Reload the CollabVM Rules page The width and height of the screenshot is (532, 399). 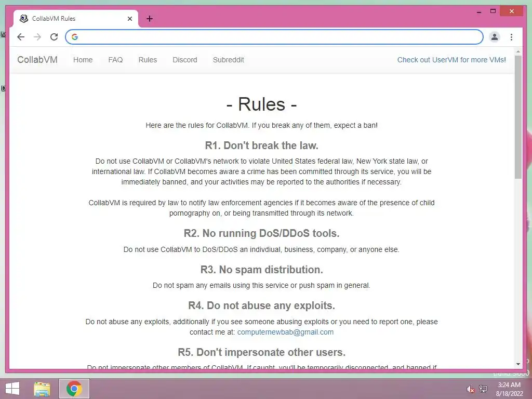click(54, 37)
